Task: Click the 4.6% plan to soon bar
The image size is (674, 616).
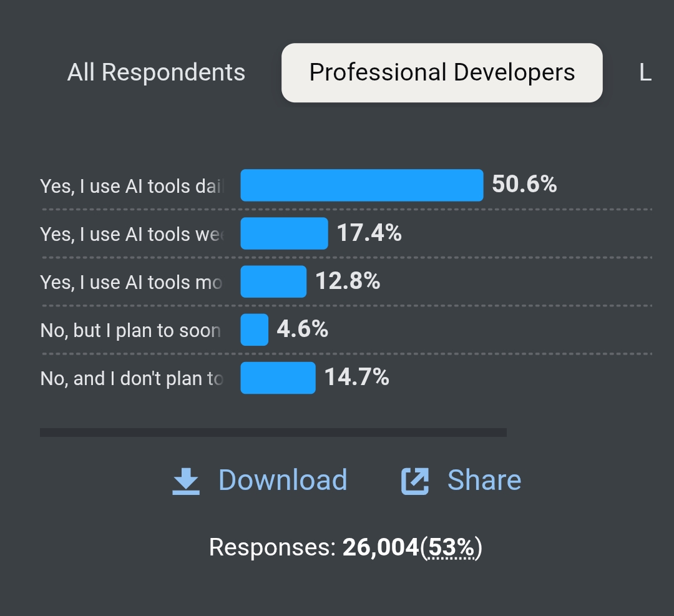Action: (254, 330)
